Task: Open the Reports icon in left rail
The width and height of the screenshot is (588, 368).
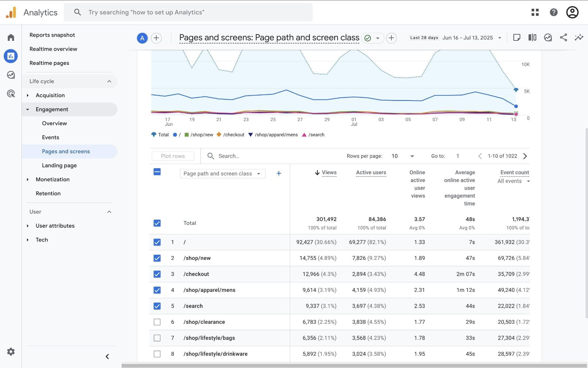Action: tap(11, 56)
